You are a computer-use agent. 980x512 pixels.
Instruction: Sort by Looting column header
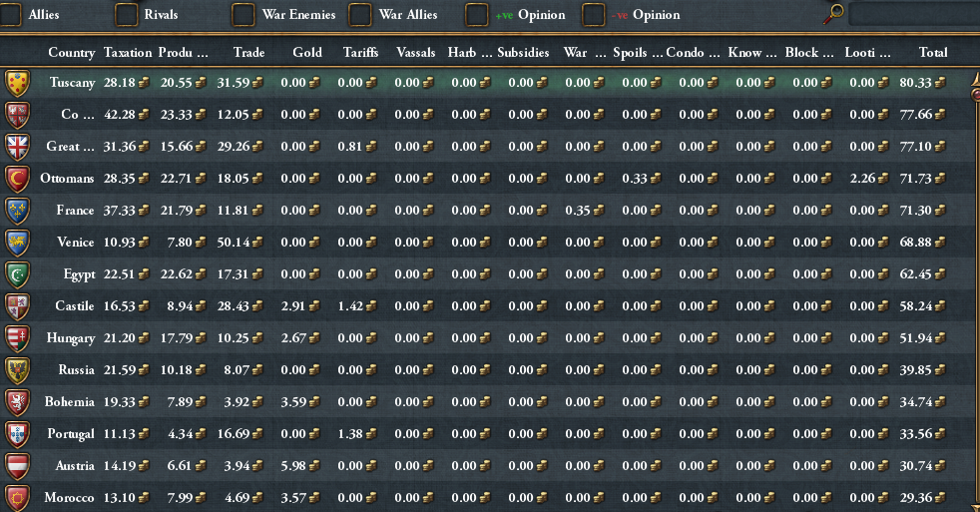867,53
